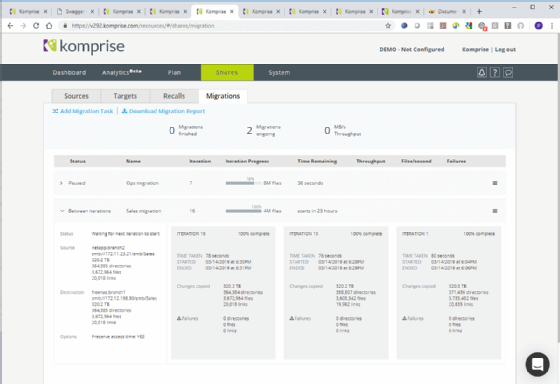
Task: Click 'Preserve access time: YES' option text
Action: (118, 336)
